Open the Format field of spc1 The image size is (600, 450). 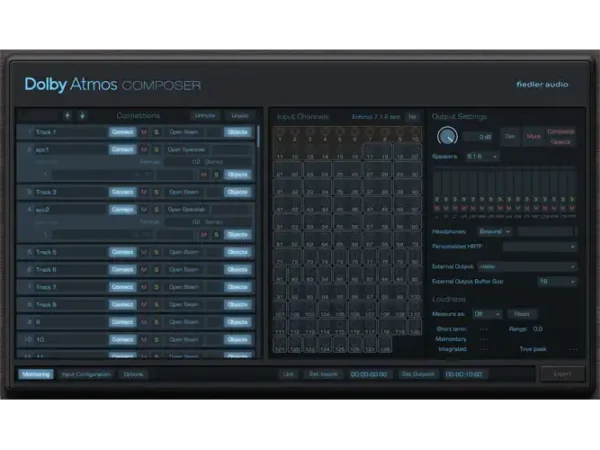coord(208,162)
